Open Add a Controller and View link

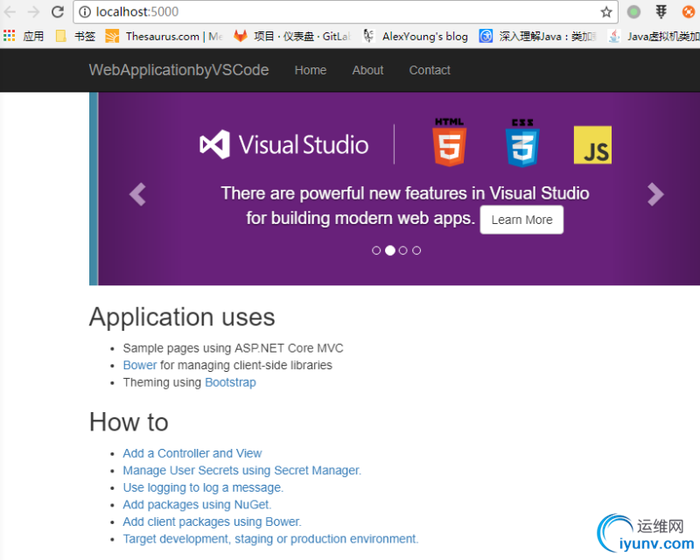point(192,453)
